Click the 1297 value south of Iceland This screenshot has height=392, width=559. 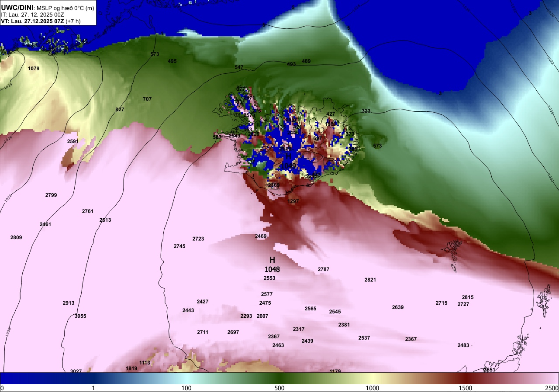(x=293, y=201)
